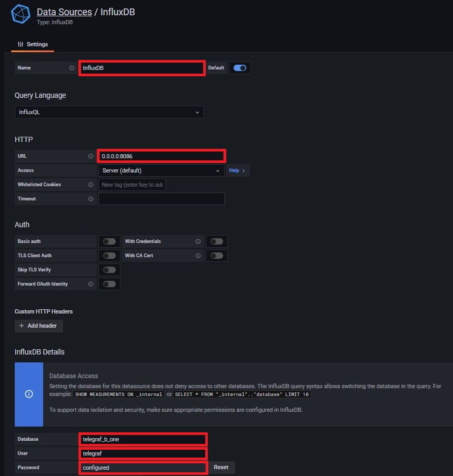Click the SELECT * FROM example code snippet
This screenshot has height=476, width=453.
click(241, 394)
